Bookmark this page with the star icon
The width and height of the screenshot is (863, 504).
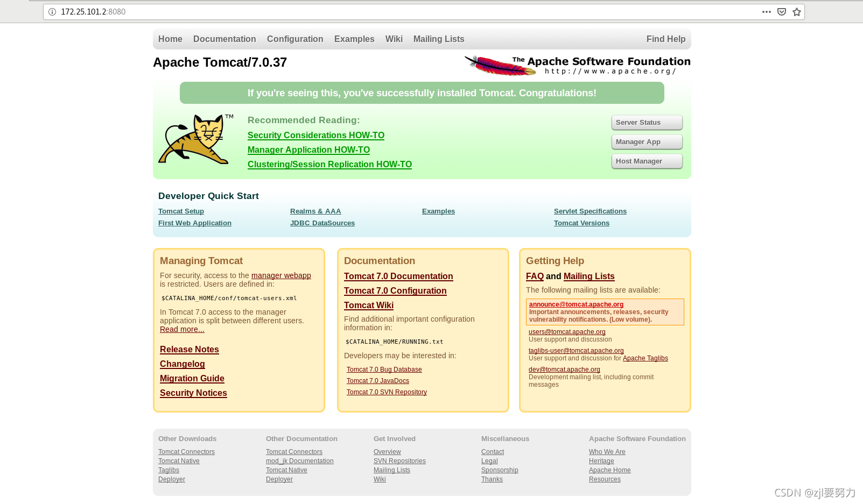797,12
